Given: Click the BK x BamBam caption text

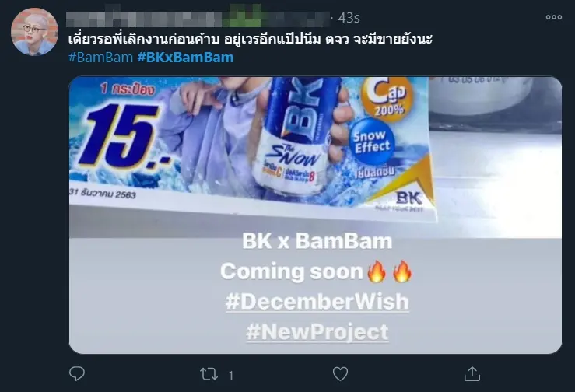Looking at the screenshot, I should (x=317, y=242).
